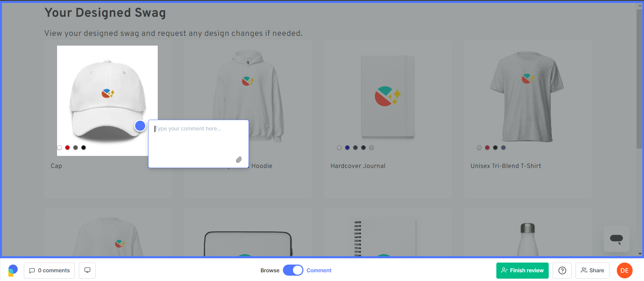Screen dimensions: 644x281
Task: Select light gray swatch for Tri-Blend T-Shirt
Action: (x=479, y=148)
